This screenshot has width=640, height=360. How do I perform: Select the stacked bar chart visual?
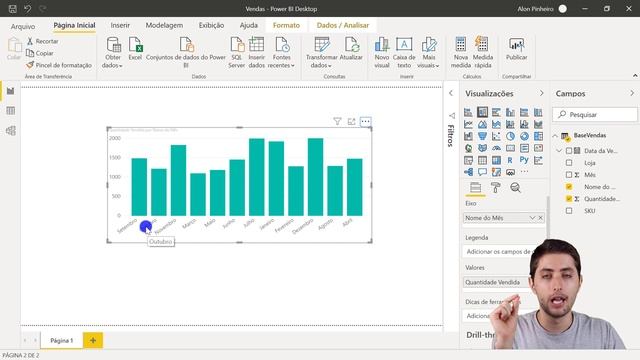(468, 112)
